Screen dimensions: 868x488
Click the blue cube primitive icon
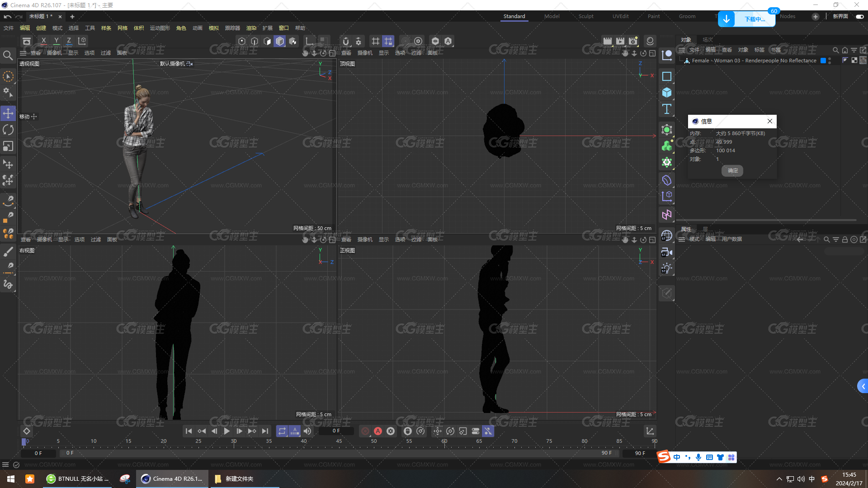click(667, 93)
